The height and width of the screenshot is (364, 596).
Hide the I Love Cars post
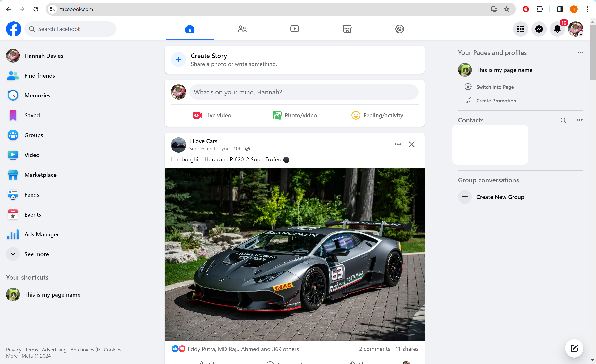click(x=411, y=144)
